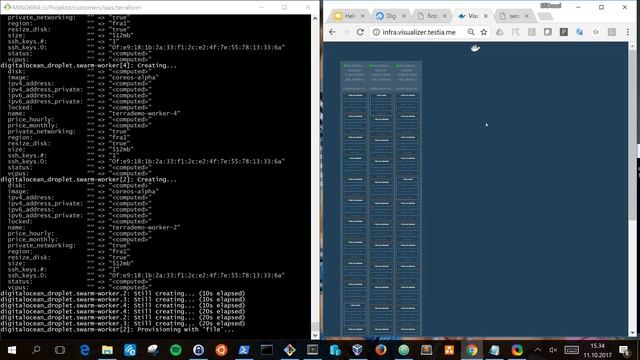The height and width of the screenshot is (360, 640).
Task: Click the dark P extension icon in Chrome
Action: pyautogui.click(x=564, y=32)
